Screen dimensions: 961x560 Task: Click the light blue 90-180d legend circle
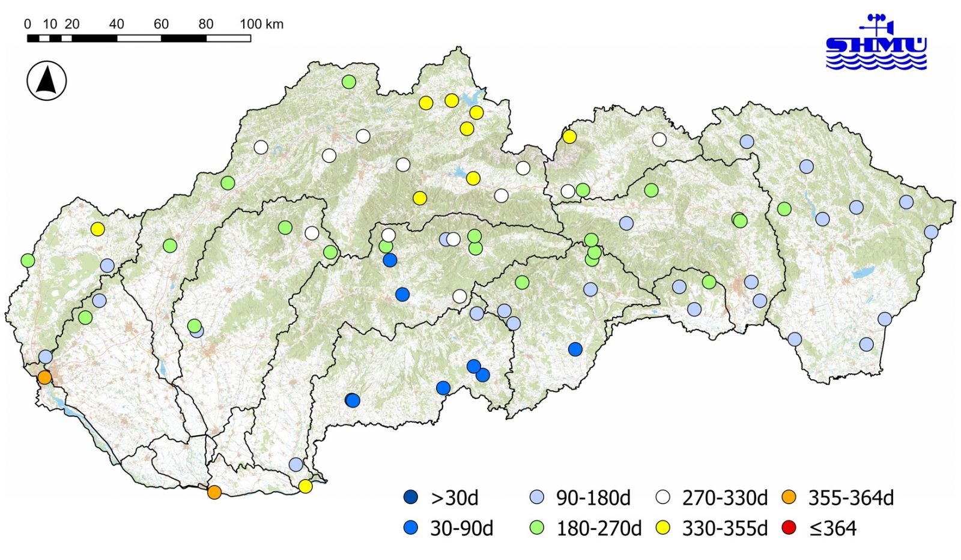point(537,498)
